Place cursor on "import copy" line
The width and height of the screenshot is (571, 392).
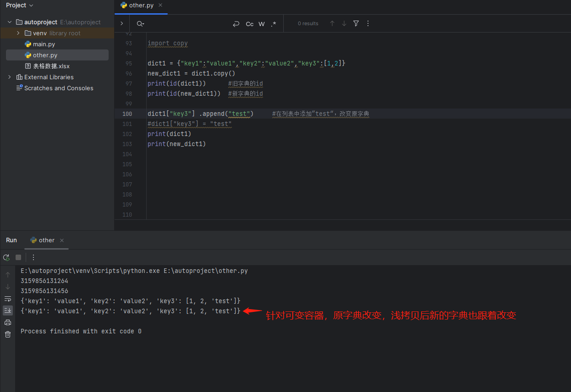click(x=168, y=43)
